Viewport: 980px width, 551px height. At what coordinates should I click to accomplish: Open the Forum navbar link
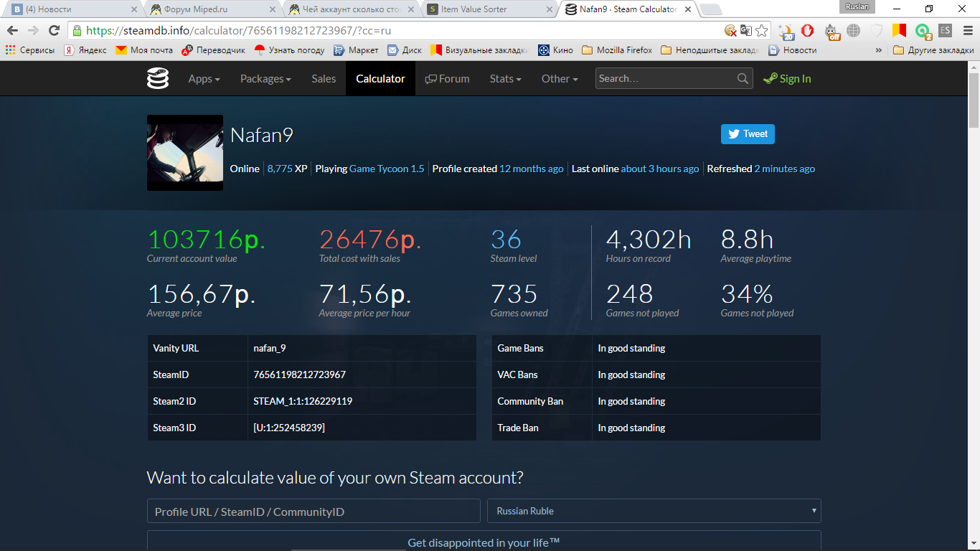coord(447,79)
